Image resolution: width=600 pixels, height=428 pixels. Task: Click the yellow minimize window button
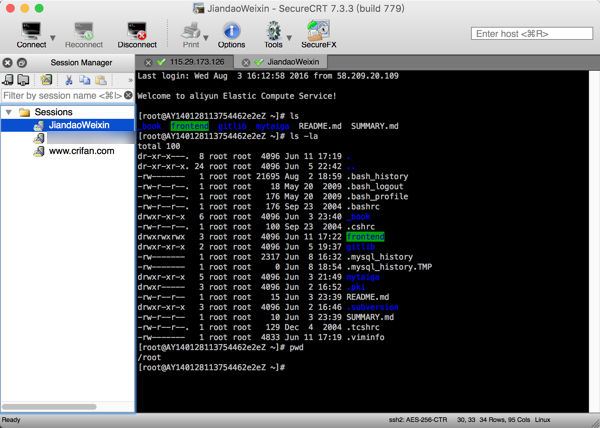(24, 8)
